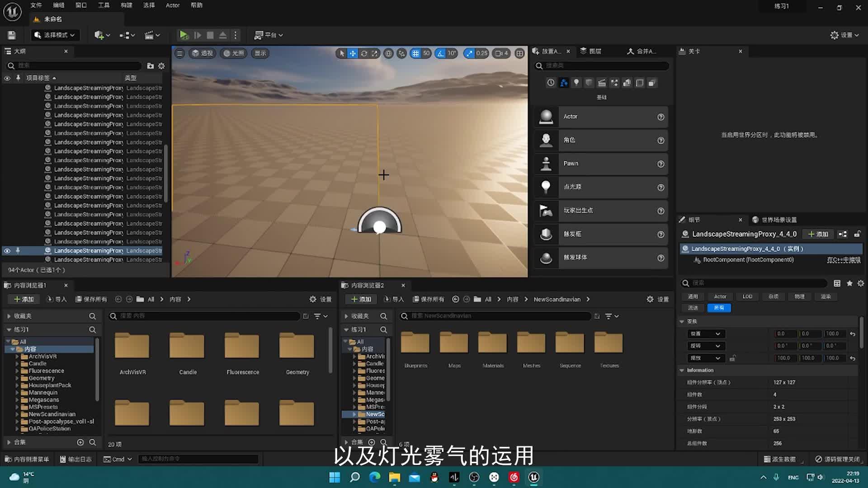Image resolution: width=868 pixels, height=488 pixels.
Task: Click the Save icon in toolbar
Action: point(12,35)
